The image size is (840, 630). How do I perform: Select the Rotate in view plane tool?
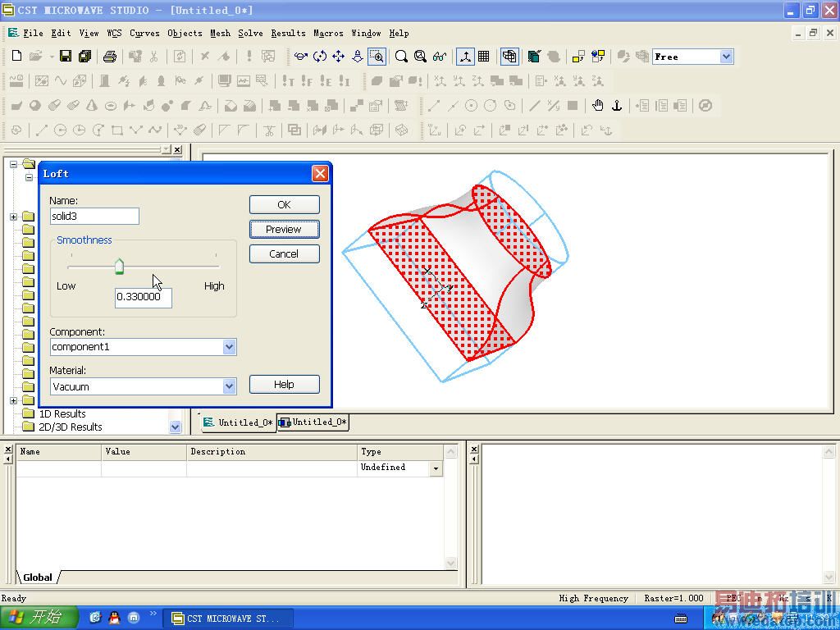click(x=320, y=57)
